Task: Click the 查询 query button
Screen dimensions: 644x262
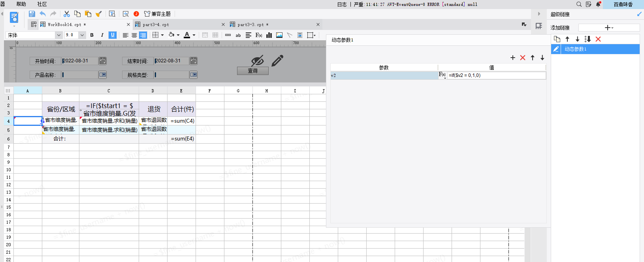Action: [253, 71]
